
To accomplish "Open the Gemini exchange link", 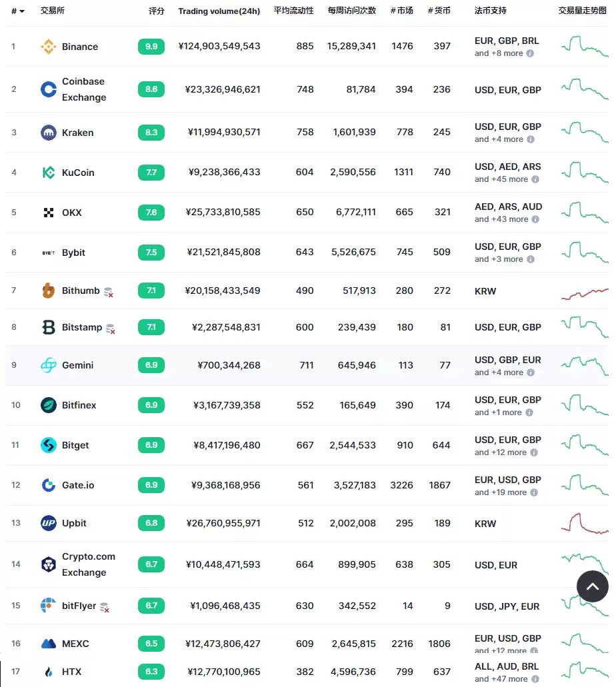I will pyautogui.click(x=77, y=365).
